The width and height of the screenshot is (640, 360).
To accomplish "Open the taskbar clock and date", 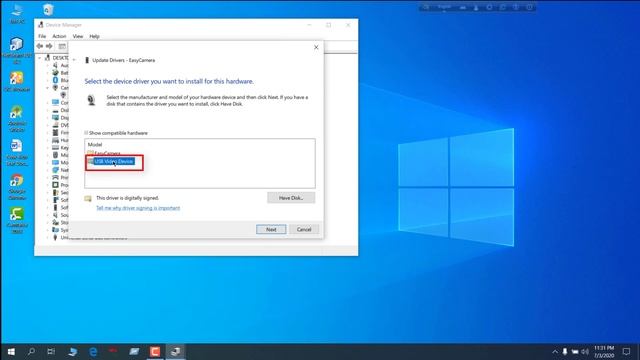I will tap(604, 351).
